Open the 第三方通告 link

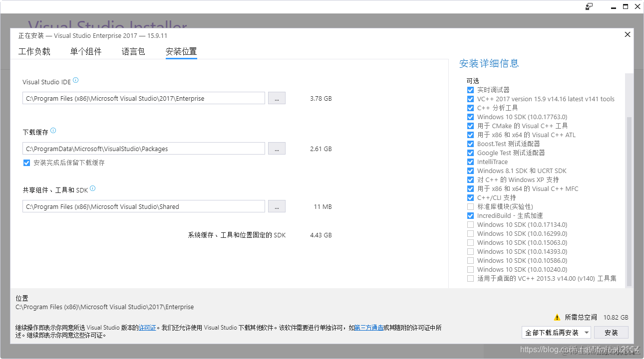click(x=369, y=328)
